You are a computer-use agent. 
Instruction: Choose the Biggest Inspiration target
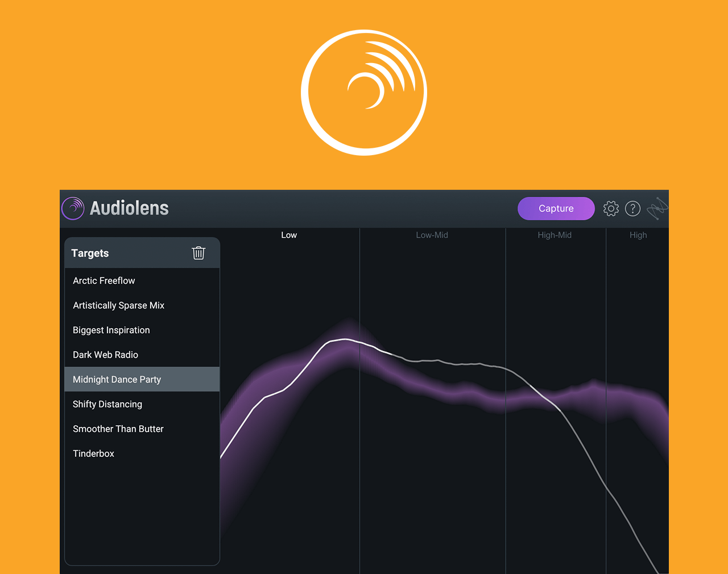(142, 330)
